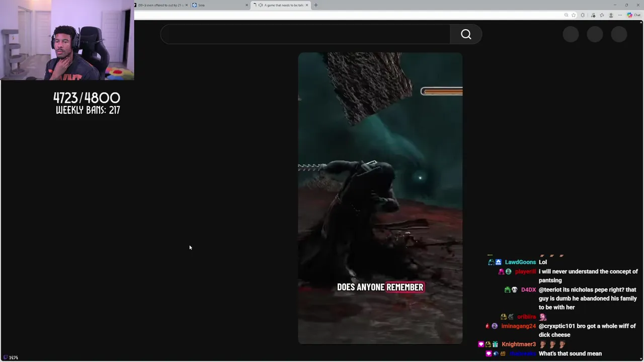
Task: Open browser three-dots settings menu
Action: 620,15
